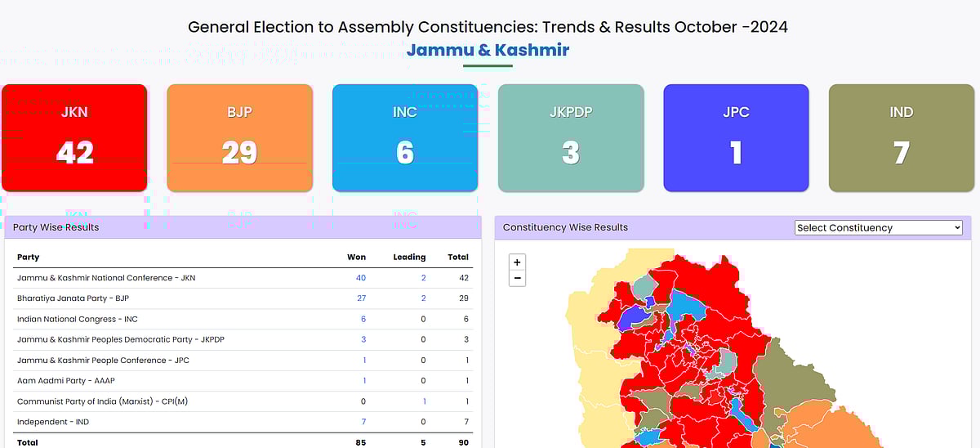Select the teal JKPDP party card
The width and height of the screenshot is (980, 448).
[x=571, y=137]
